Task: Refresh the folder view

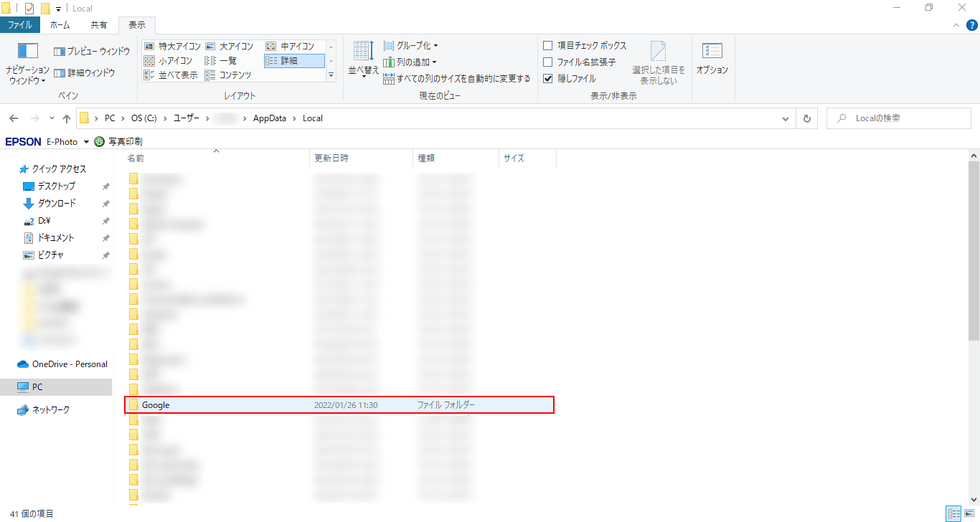Action: [x=807, y=118]
